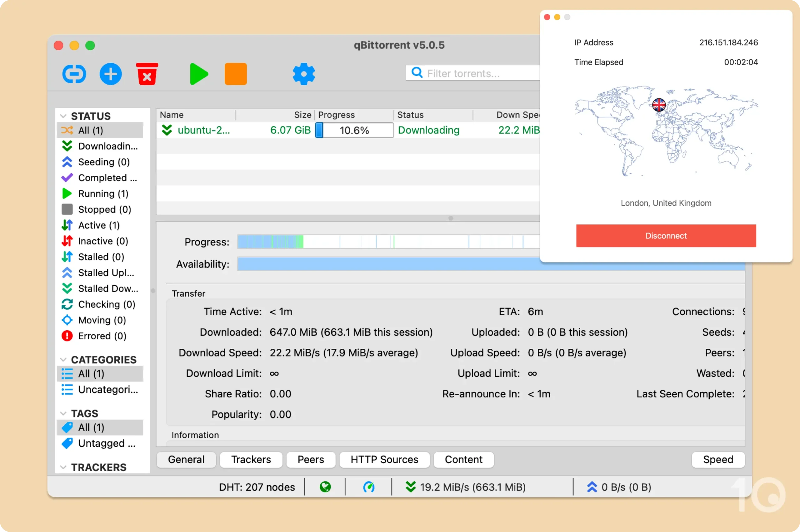Switch to the Content tab
The height and width of the screenshot is (532, 800).
463,460
